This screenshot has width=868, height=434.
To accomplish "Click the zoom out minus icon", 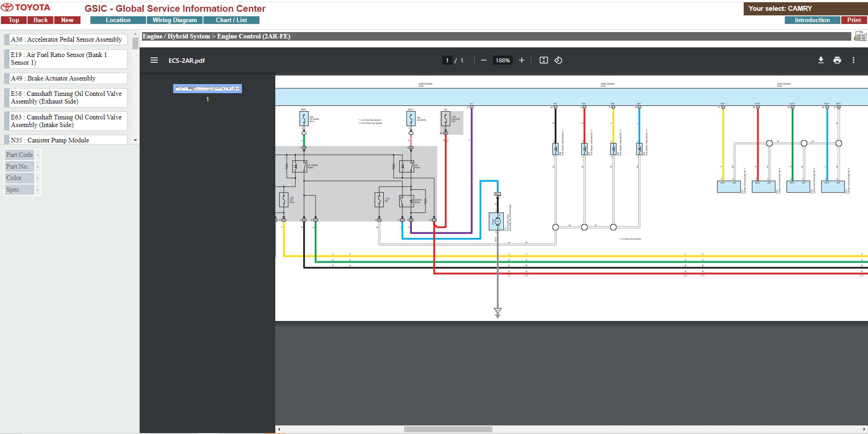I will coord(484,60).
